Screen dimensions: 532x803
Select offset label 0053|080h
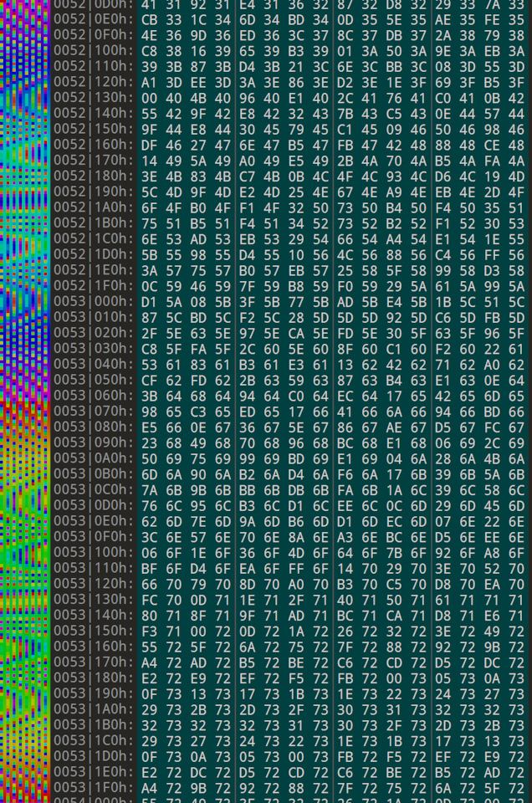93,428
